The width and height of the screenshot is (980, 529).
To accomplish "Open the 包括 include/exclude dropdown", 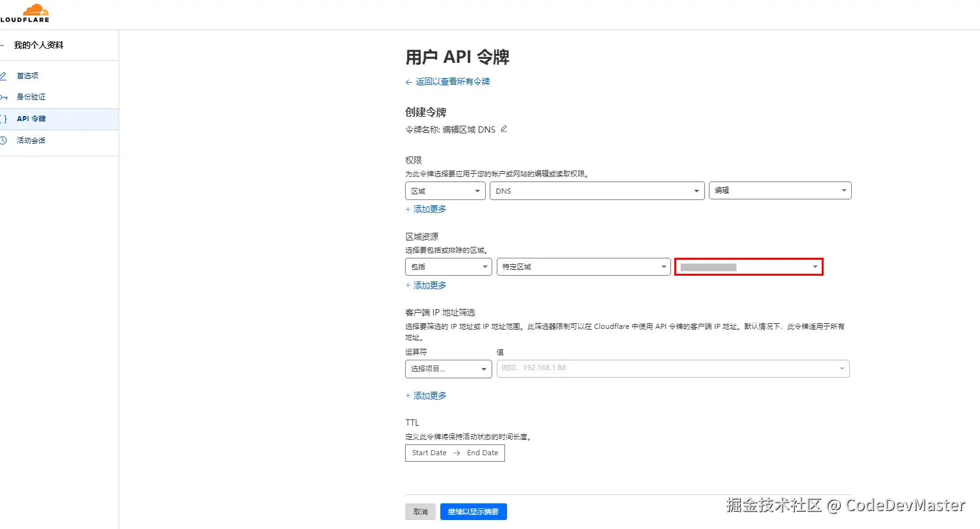I will pos(449,267).
